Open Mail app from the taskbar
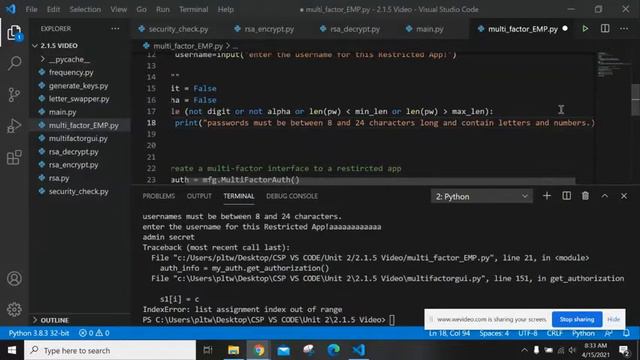Image resolution: width=640 pixels, height=360 pixels. [x=284, y=350]
